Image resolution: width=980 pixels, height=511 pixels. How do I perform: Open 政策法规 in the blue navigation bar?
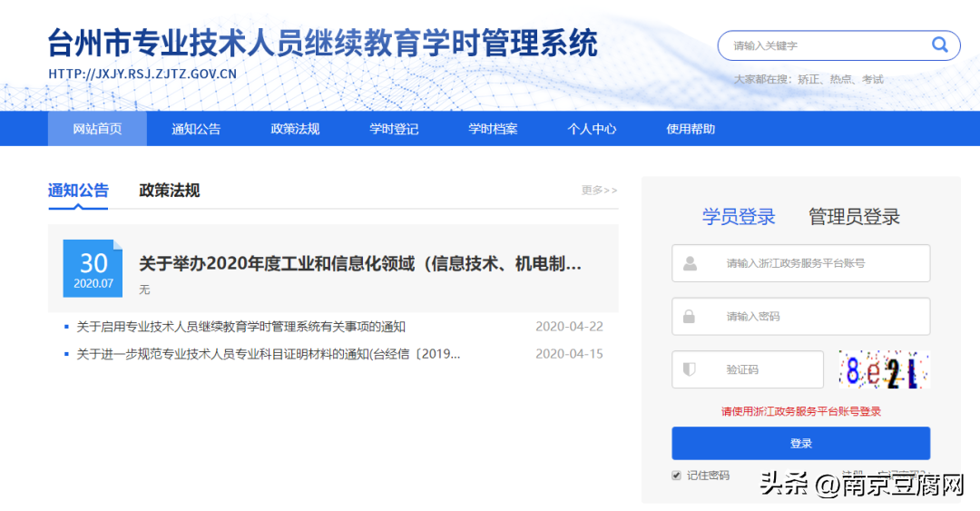(x=295, y=129)
